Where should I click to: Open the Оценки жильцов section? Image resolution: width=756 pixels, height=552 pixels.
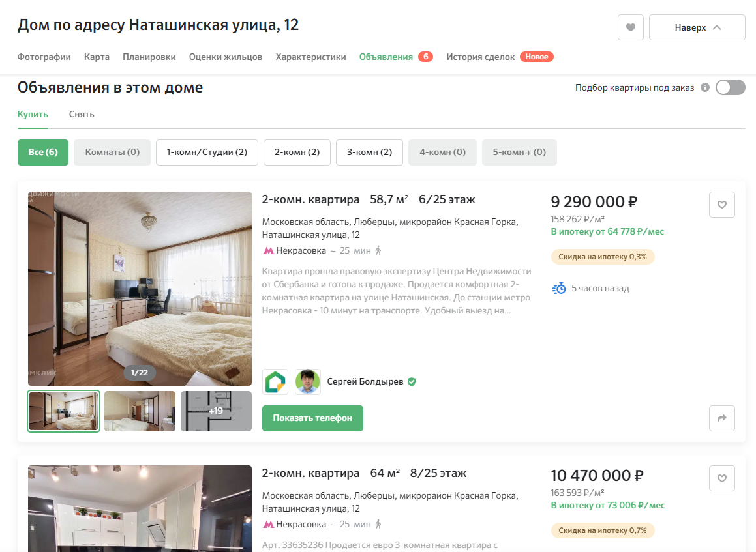225,57
